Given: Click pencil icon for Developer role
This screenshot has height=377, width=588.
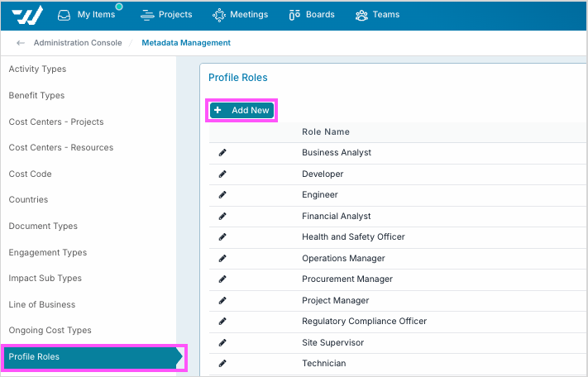Looking at the screenshot, I should 222,174.
